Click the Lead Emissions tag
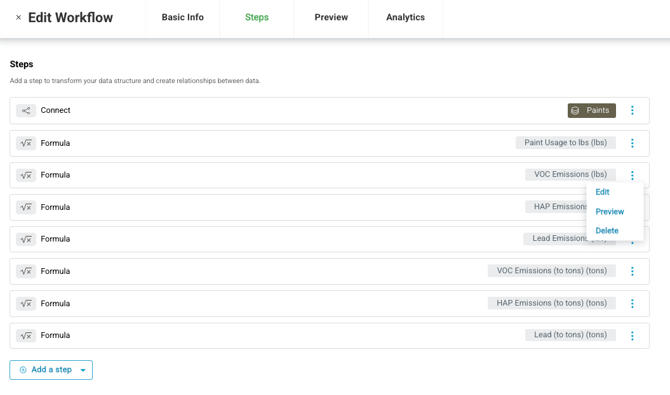The height and width of the screenshot is (395, 670). [x=555, y=239]
